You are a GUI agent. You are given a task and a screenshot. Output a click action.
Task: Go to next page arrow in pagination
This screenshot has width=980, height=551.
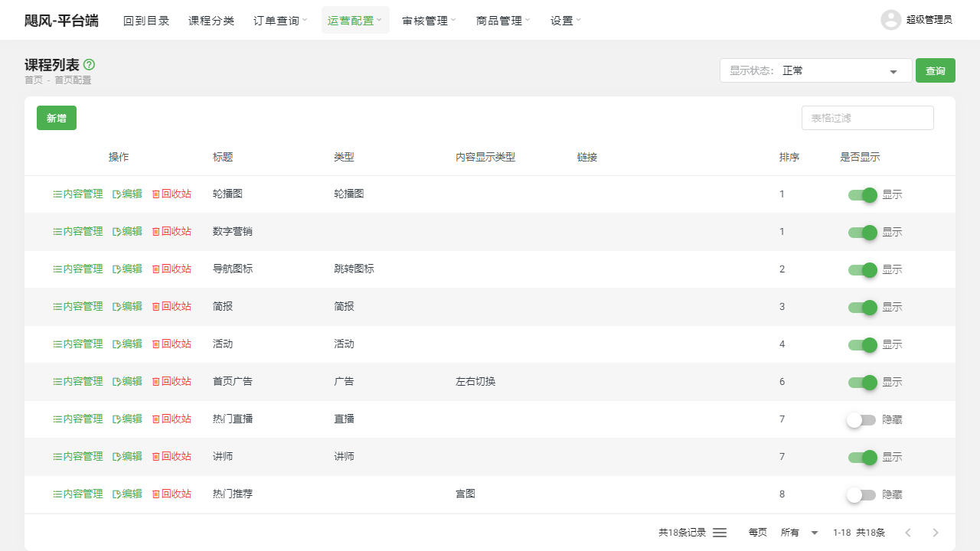point(935,533)
